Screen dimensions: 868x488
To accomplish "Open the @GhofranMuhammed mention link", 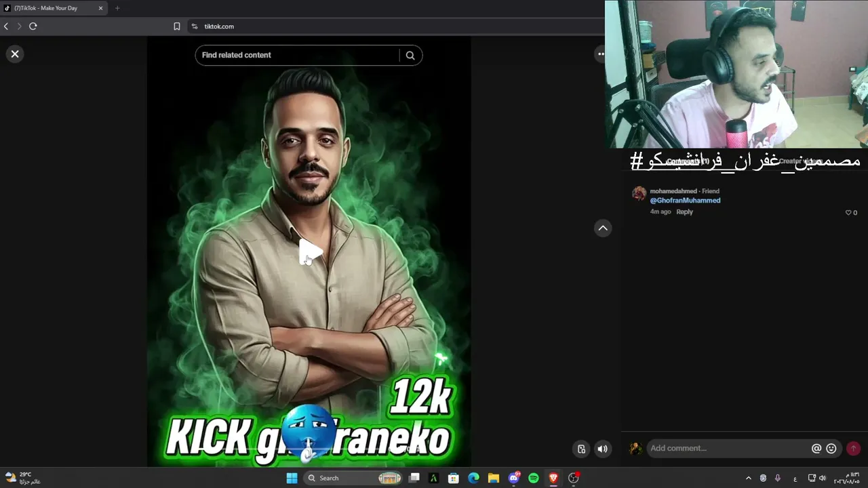I will (x=685, y=201).
